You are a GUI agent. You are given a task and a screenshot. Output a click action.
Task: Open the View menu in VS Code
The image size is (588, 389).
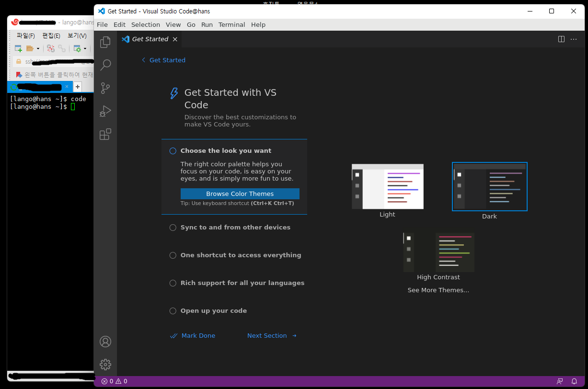pos(173,24)
